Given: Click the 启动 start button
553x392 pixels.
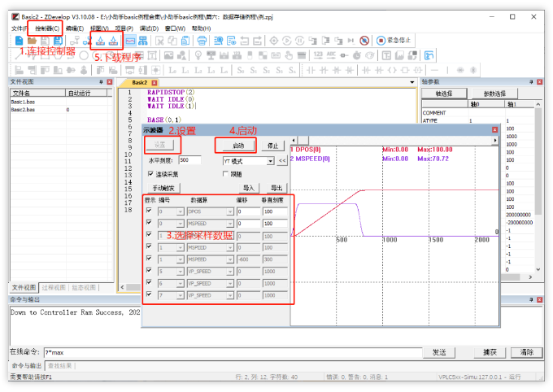Looking at the screenshot, I should pyautogui.click(x=238, y=146).
